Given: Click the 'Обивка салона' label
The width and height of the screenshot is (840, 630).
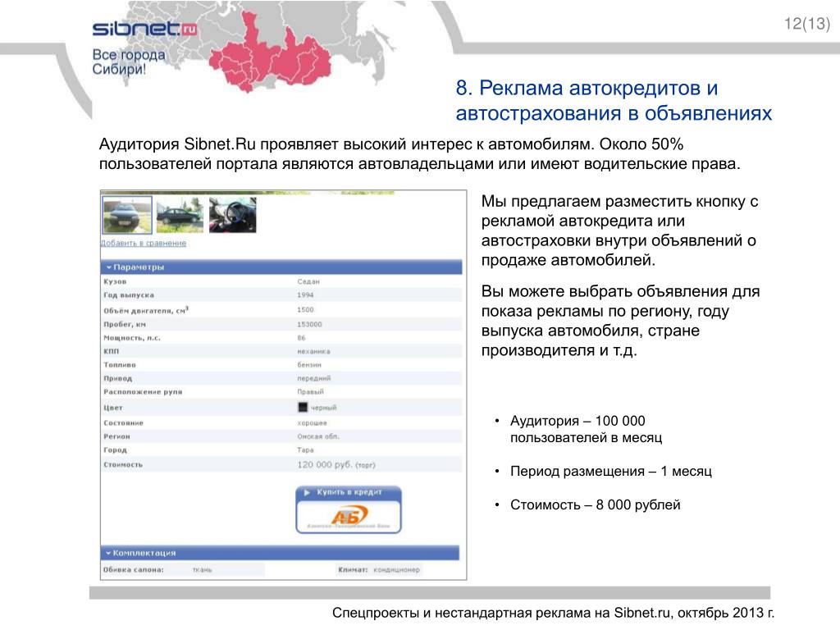Looking at the screenshot, I should coord(134,569).
